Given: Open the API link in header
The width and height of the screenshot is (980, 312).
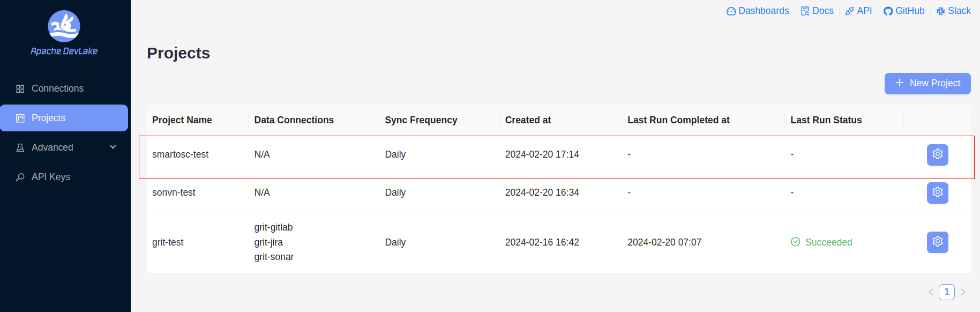Looking at the screenshot, I should (858, 11).
